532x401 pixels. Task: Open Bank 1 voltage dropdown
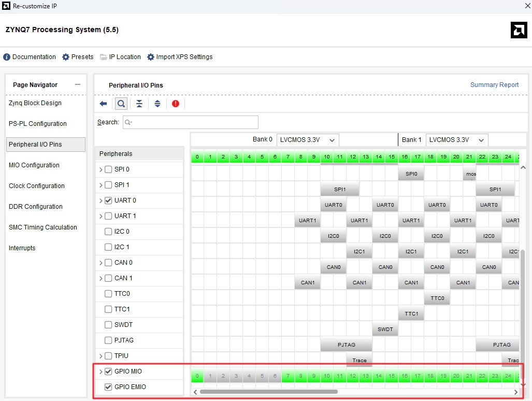coord(457,140)
